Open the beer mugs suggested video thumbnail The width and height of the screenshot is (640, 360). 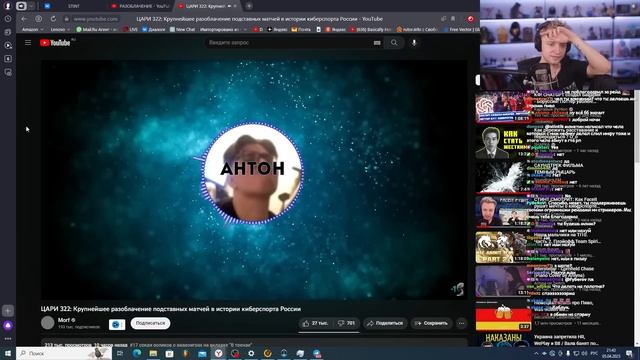coord(504,316)
